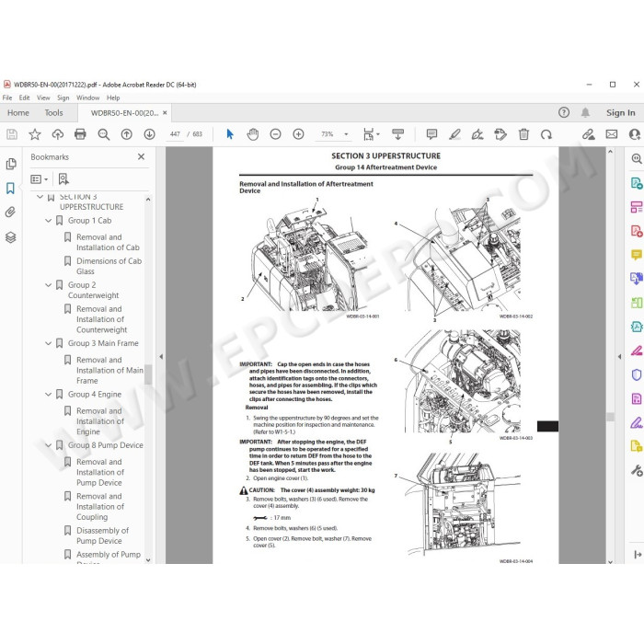Click the 73% zoom value field
This screenshot has width=644, height=644.
328,134
